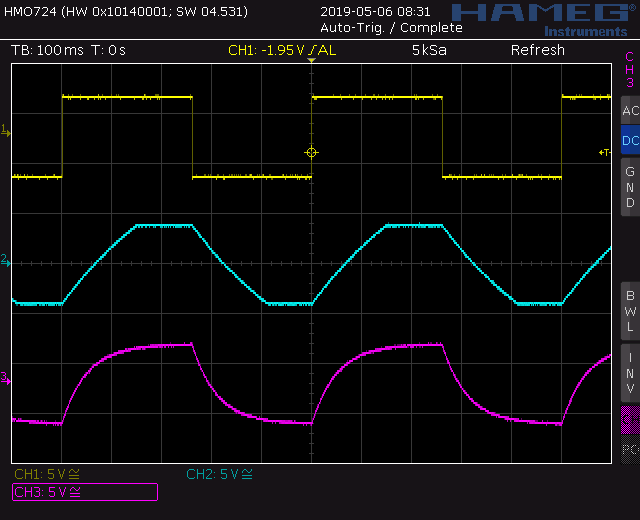The height and width of the screenshot is (520, 640).
Task: Toggle INV channel inversion
Action: 629,372
